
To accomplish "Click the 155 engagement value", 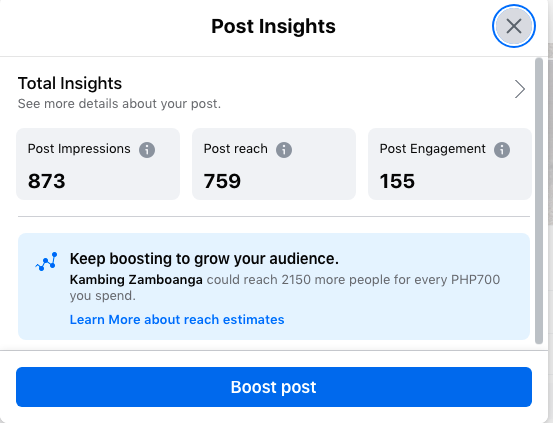I will [x=397, y=181].
